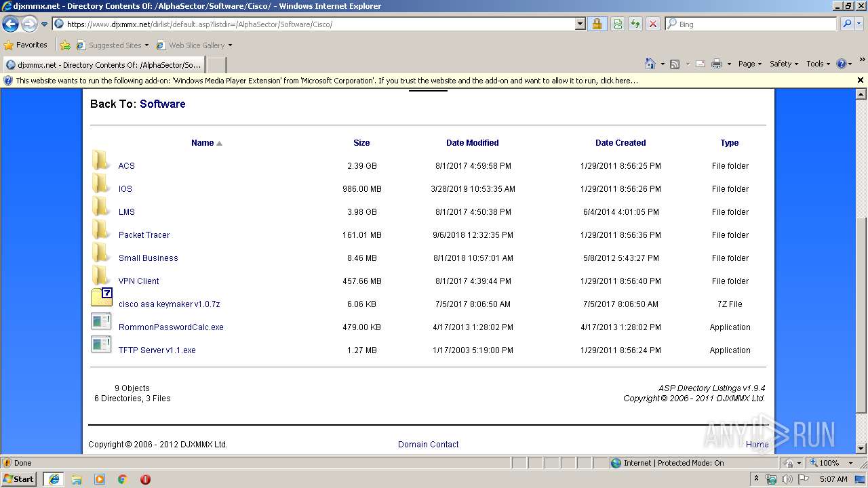Click the taskbar clock showing 5:07 AM
The height and width of the screenshot is (488, 868).
tap(833, 479)
